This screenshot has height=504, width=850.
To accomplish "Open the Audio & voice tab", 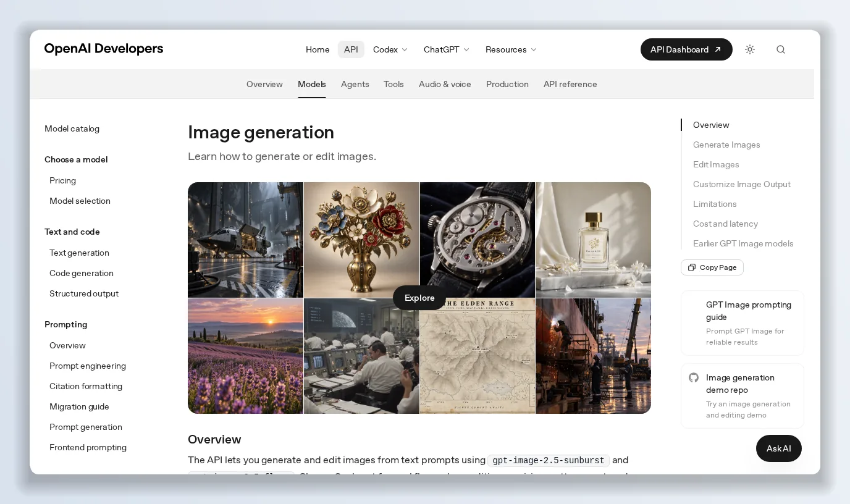I will pyautogui.click(x=445, y=84).
